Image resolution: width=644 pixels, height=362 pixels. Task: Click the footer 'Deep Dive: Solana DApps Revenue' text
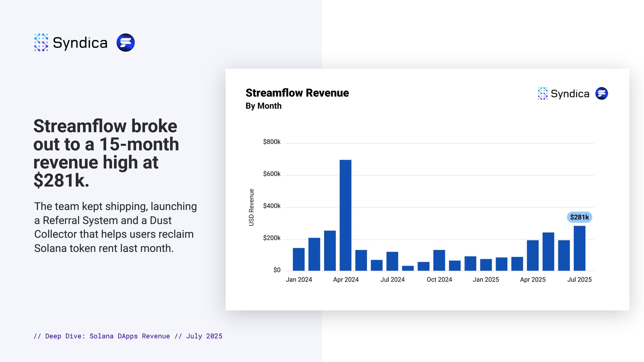pyautogui.click(x=108, y=336)
